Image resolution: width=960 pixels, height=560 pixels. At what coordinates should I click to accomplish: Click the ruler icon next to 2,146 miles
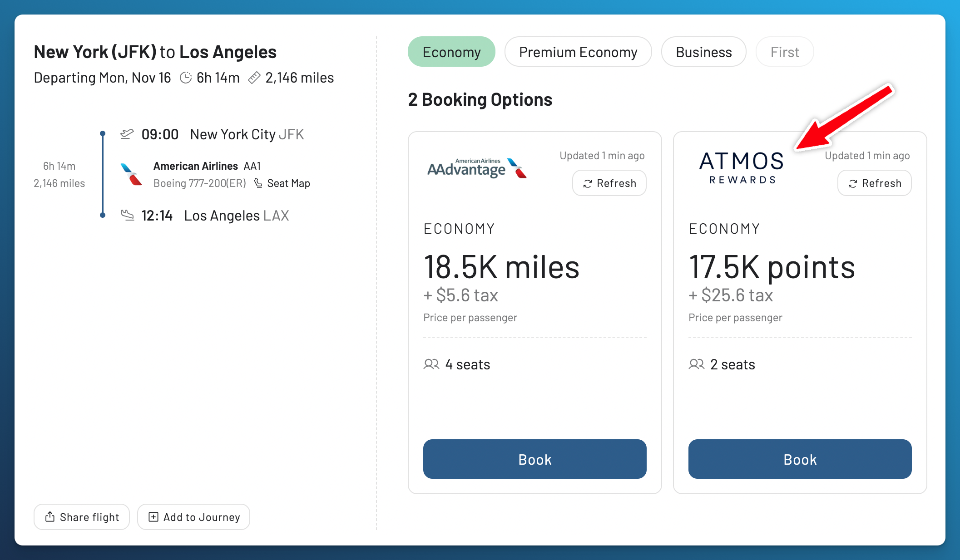pyautogui.click(x=254, y=78)
